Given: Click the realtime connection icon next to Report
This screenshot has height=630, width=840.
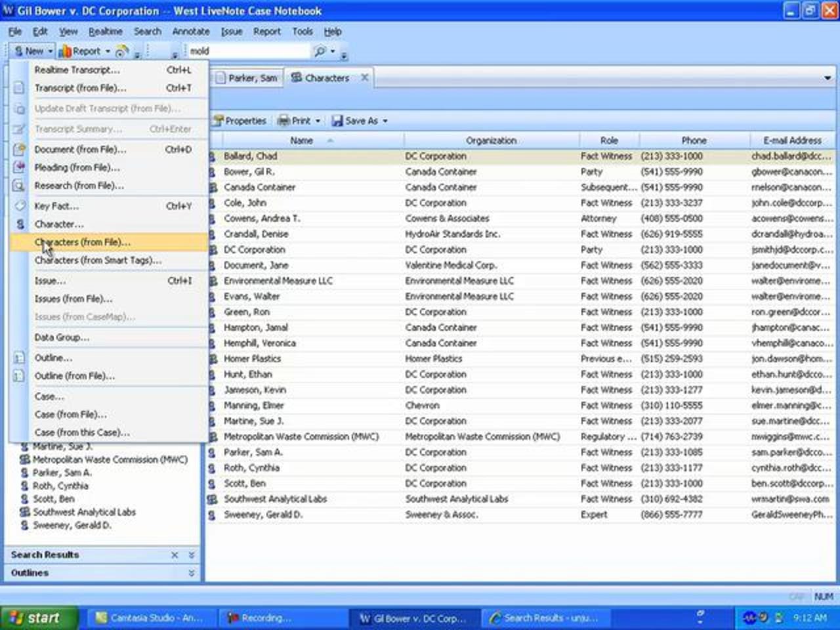Looking at the screenshot, I should coord(121,51).
